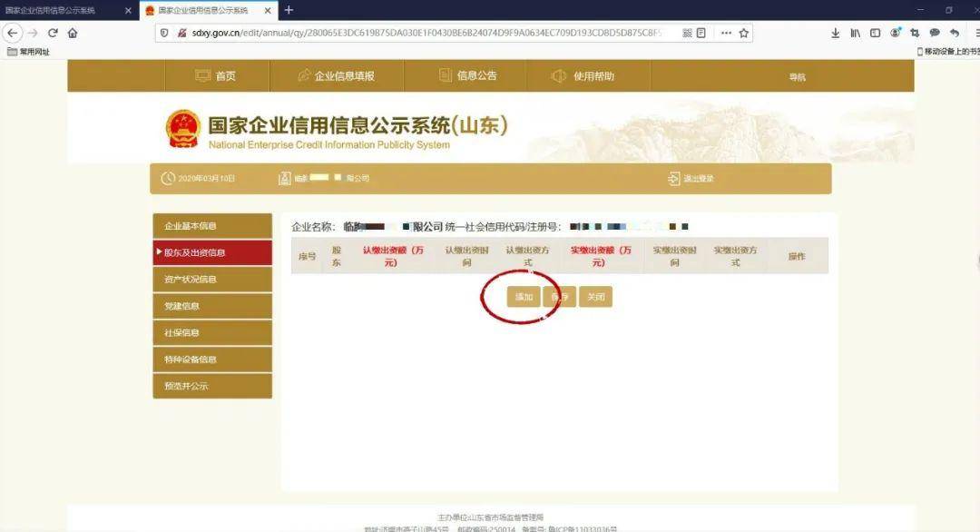
Task: Click the screenshot crop tool icon
Action: (x=915, y=33)
